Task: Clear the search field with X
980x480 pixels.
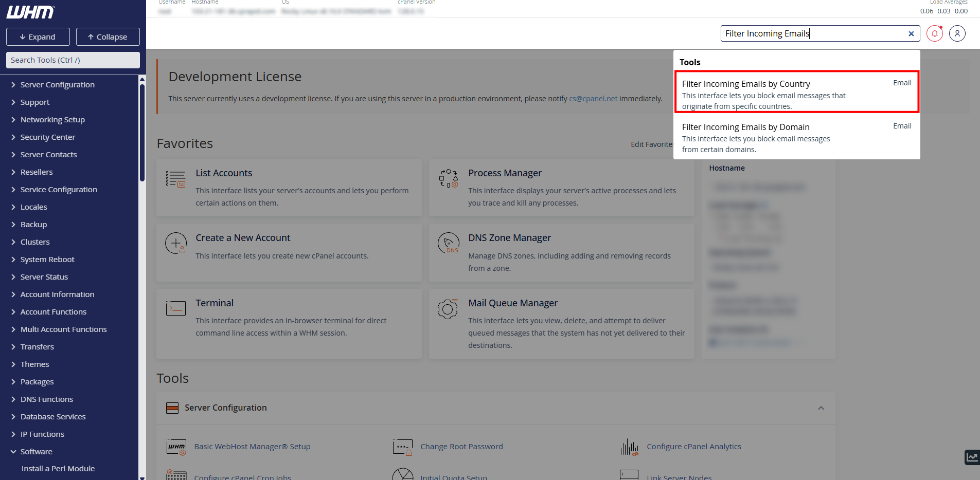Action: pos(911,33)
